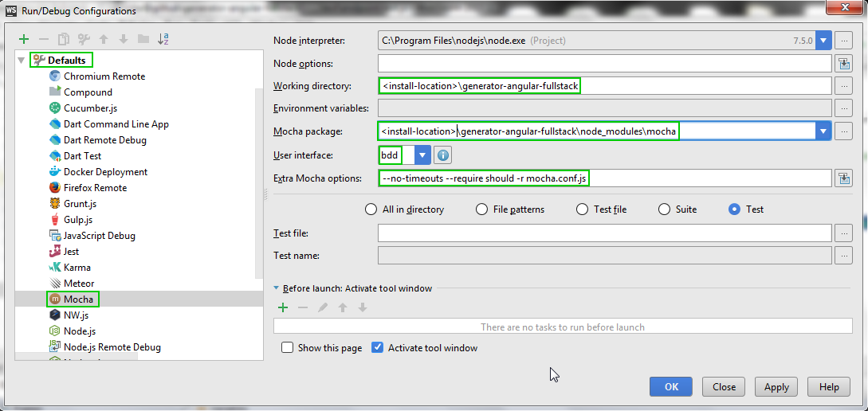Browse for Test name ellipsis button
The image size is (868, 411).
coord(843,256)
